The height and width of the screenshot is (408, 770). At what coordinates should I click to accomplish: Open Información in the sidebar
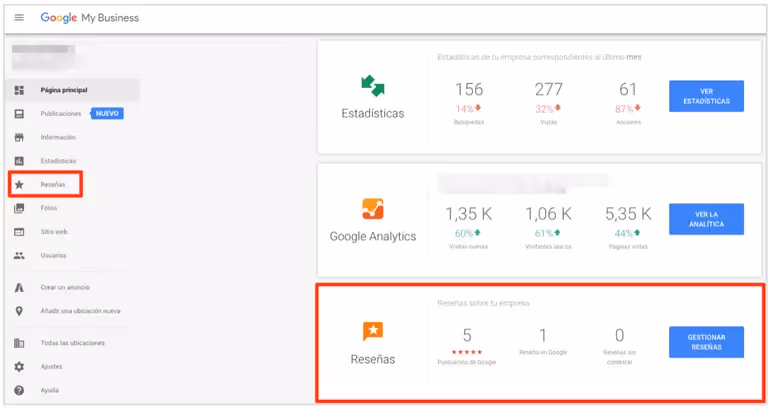point(58,137)
